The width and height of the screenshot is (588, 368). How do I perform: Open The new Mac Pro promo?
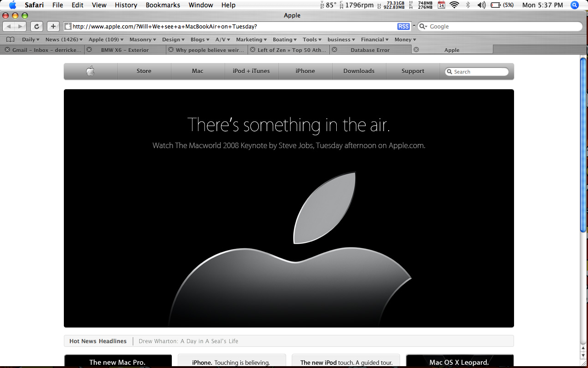coord(118,361)
